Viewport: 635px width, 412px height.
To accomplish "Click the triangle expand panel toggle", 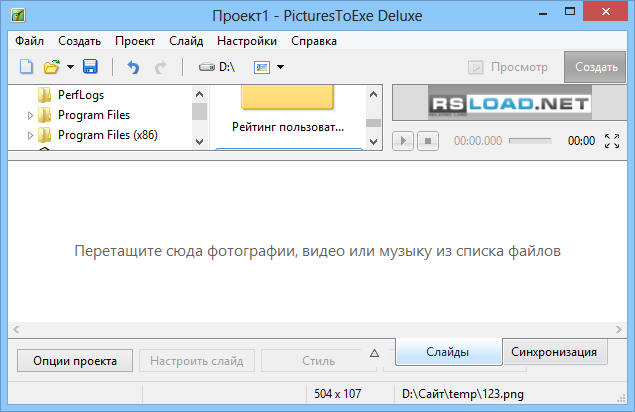I will point(374,353).
